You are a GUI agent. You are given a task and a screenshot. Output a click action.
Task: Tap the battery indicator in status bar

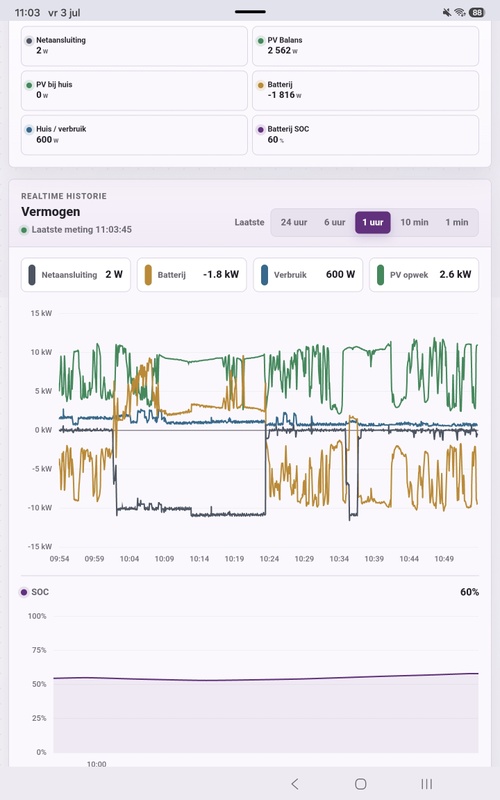pos(477,12)
